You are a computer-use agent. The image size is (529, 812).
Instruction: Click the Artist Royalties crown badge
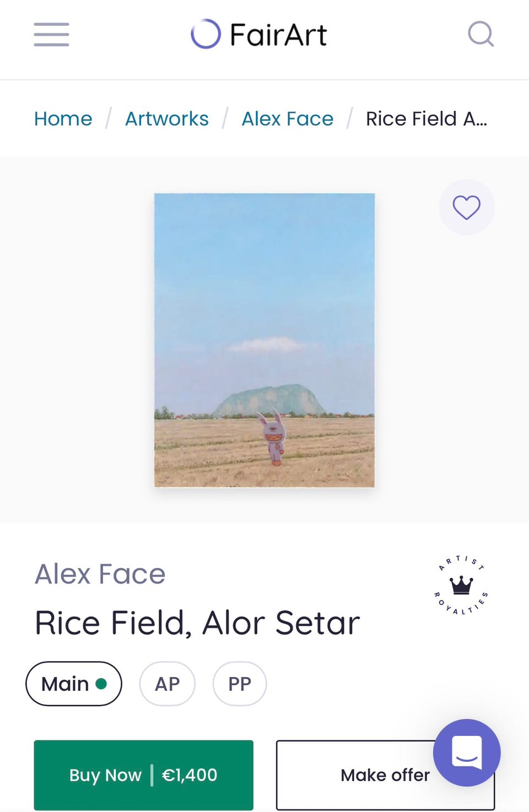point(461,586)
